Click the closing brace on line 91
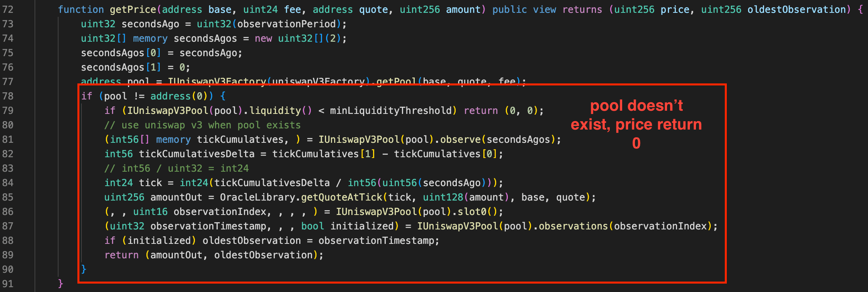The width and height of the screenshot is (868, 292). 61,284
